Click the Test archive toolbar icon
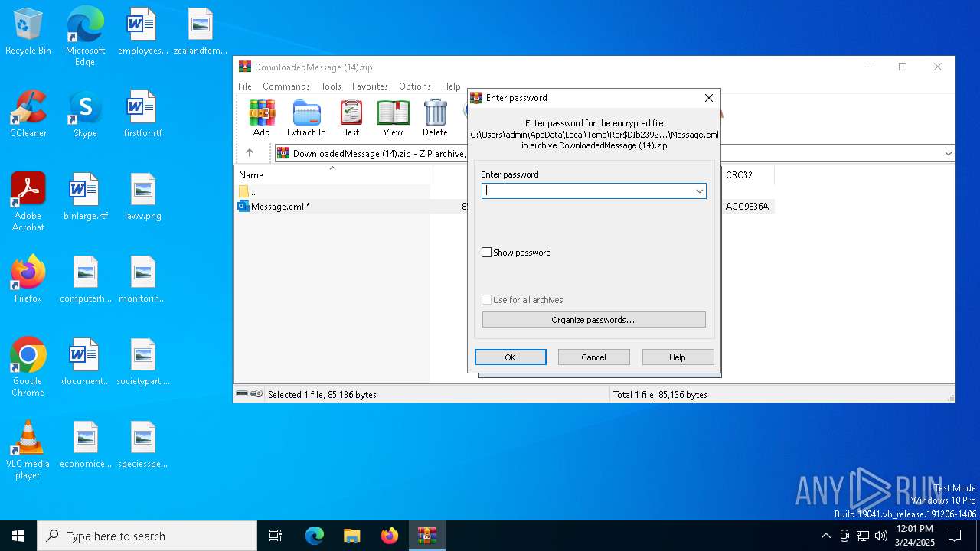This screenshot has height=551, width=980. 351,118
